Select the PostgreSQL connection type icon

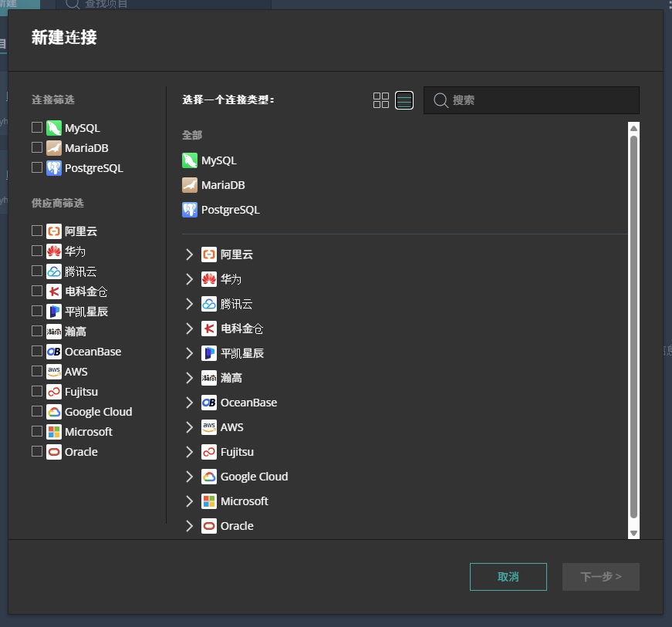click(x=192, y=209)
